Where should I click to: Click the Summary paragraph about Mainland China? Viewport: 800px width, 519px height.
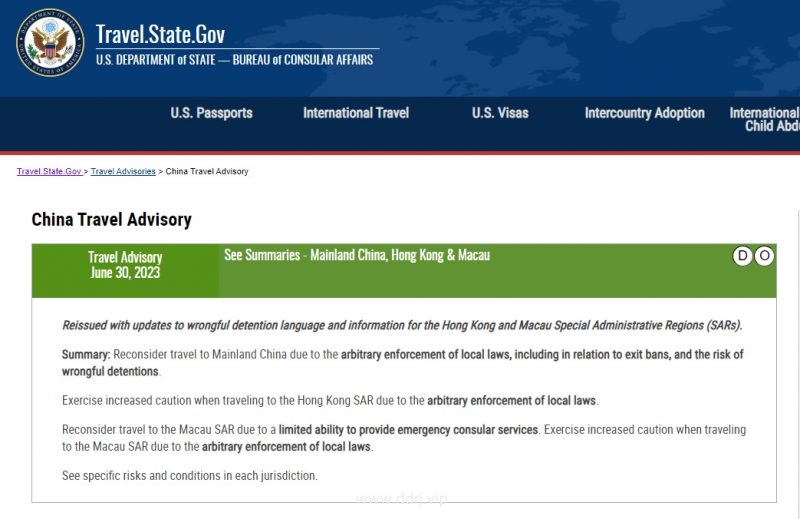pos(403,363)
